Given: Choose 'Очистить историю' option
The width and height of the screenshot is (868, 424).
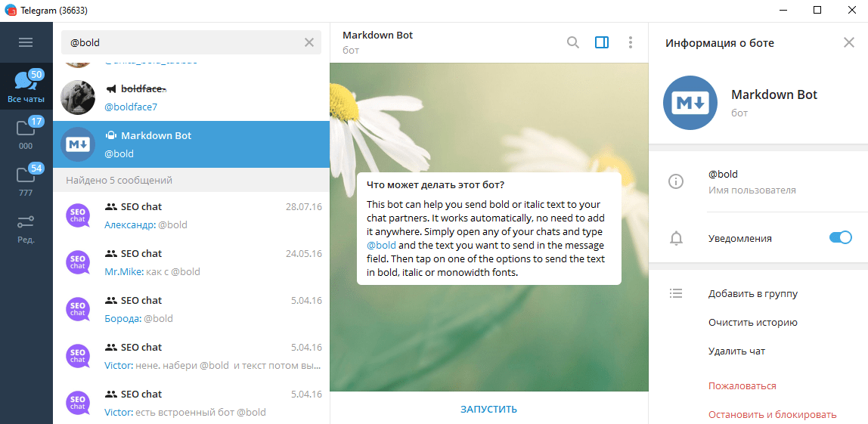Looking at the screenshot, I should (752, 323).
